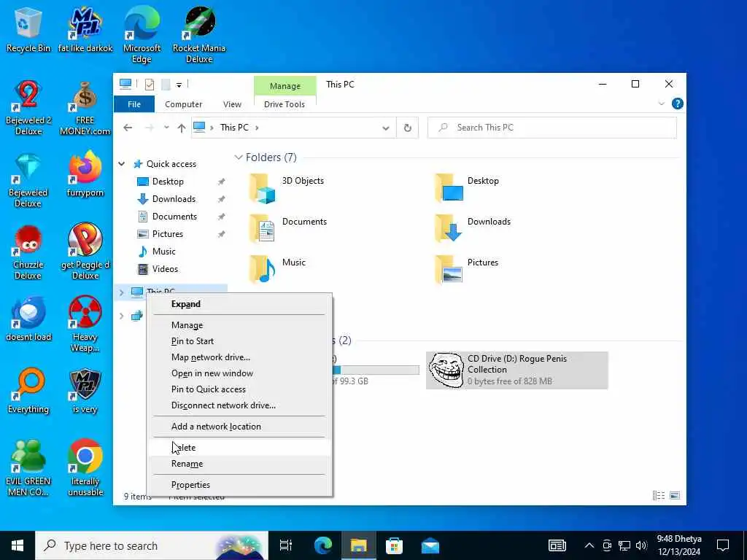747x560 pixels.
Task: Open the Computer ribbon tab
Action: pos(183,104)
